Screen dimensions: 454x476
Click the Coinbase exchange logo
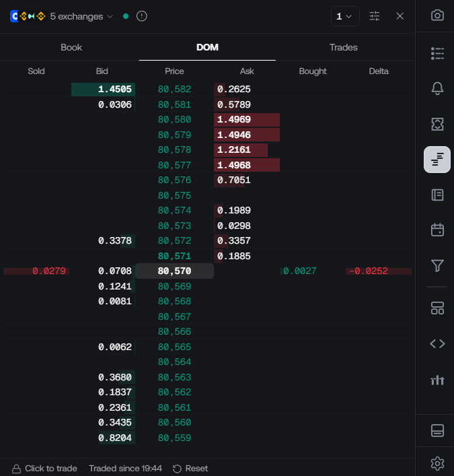tap(14, 16)
